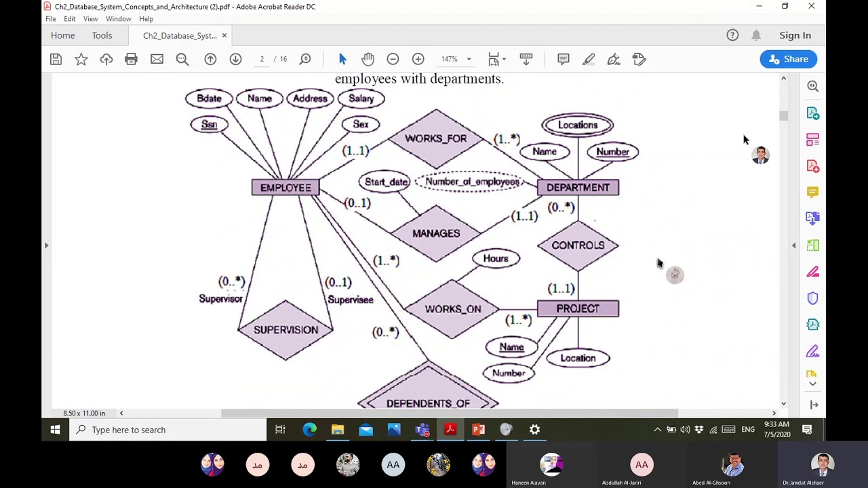
Task: Send file by email envelope icon
Action: (157, 60)
